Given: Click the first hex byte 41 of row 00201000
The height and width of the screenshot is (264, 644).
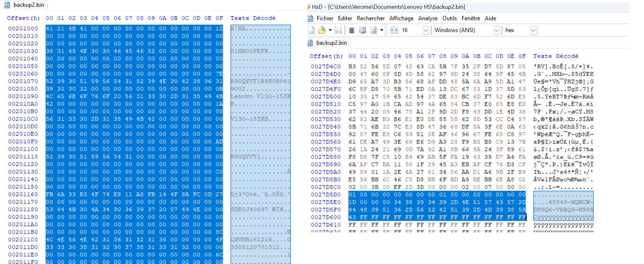Looking at the screenshot, I should pyautogui.click(x=49, y=29).
